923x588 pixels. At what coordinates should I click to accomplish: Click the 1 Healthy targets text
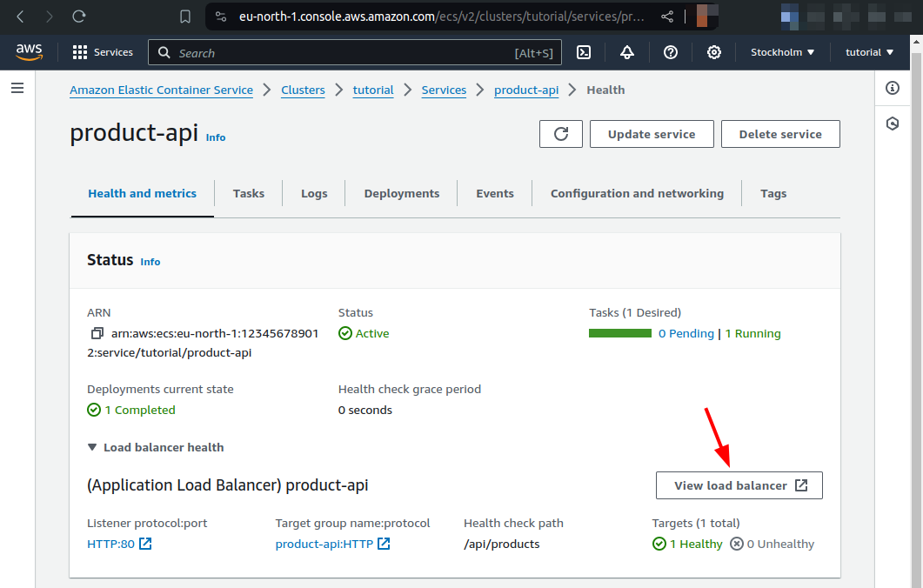tap(696, 544)
